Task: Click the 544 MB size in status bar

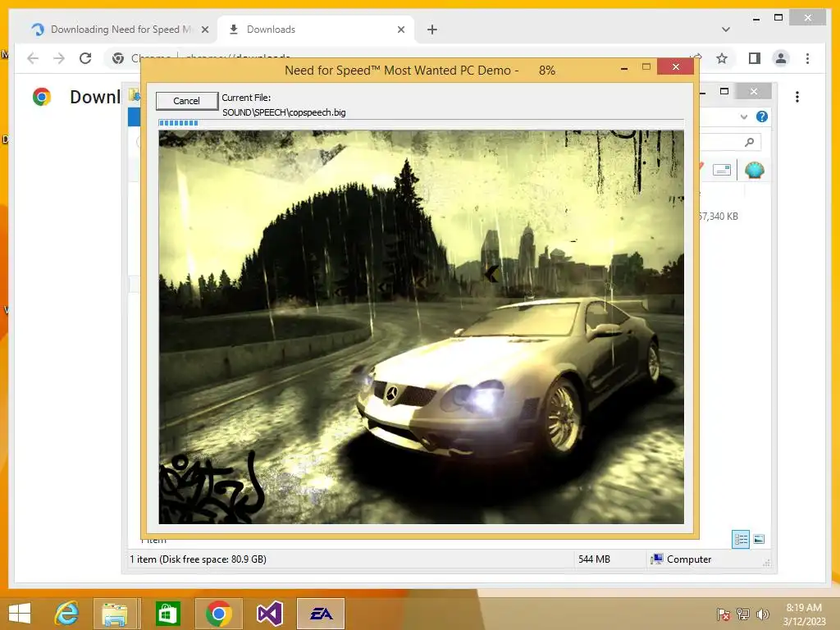Action: (x=594, y=559)
